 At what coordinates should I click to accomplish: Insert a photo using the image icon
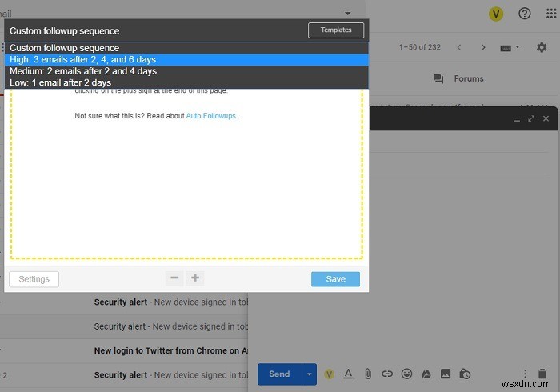tap(446, 374)
